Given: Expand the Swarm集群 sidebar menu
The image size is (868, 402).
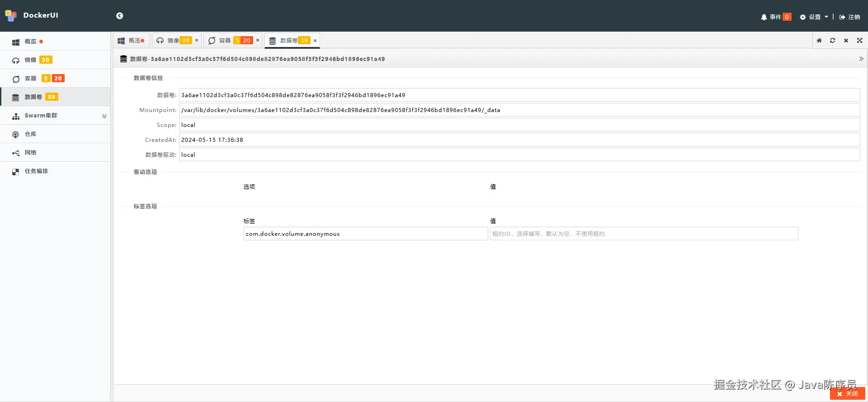Looking at the screenshot, I should [55, 116].
